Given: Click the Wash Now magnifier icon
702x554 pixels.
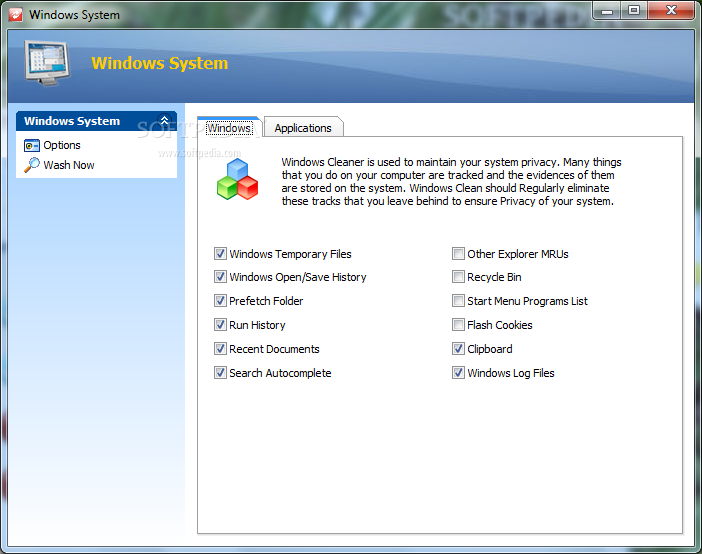Looking at the screenshot, I should coord(32,165).
